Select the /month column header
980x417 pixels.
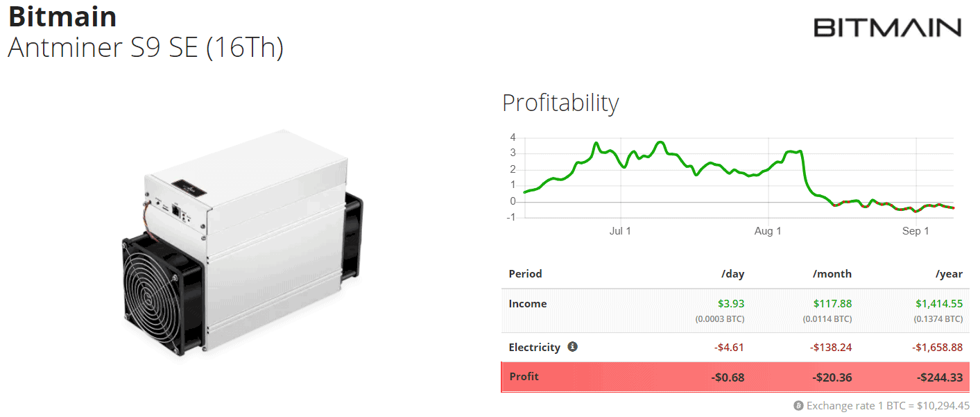pyautogui.click(x=832, y=273)
